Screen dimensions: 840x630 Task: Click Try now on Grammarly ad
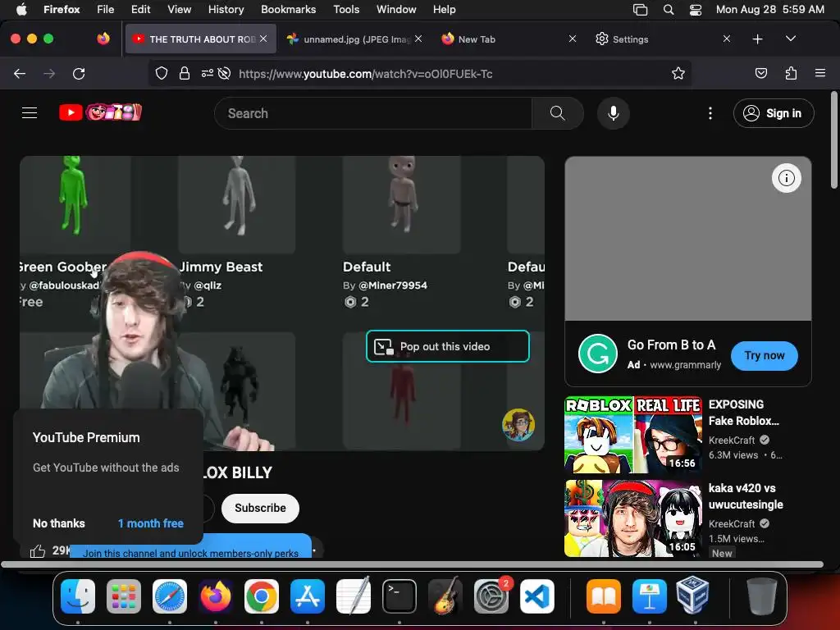pyautogui.click(x=764, y=356)
